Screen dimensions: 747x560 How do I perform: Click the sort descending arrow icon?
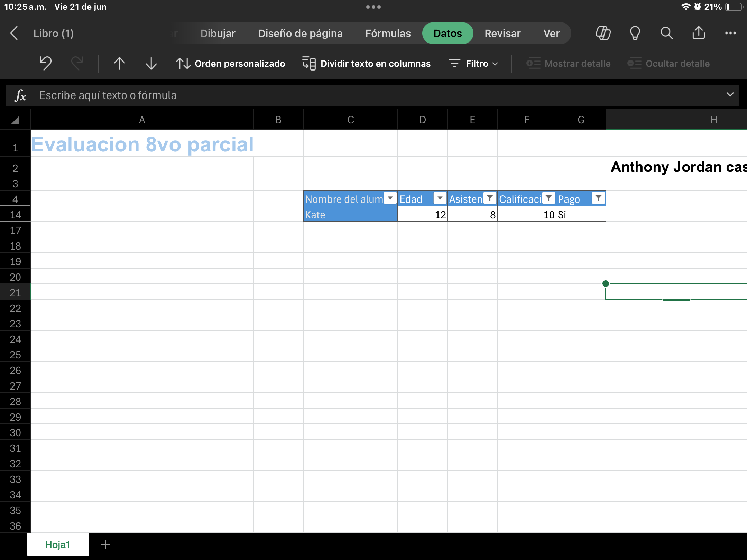151,63
